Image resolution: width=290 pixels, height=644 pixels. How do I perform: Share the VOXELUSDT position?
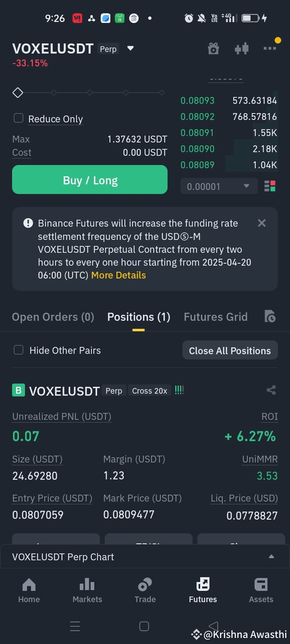tap(271, 390)
